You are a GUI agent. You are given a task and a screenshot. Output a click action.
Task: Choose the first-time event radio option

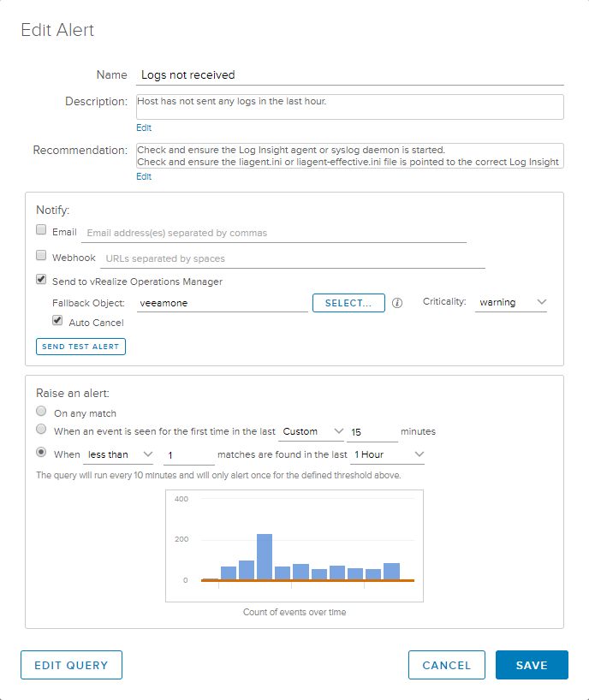(x=41, y=430)
